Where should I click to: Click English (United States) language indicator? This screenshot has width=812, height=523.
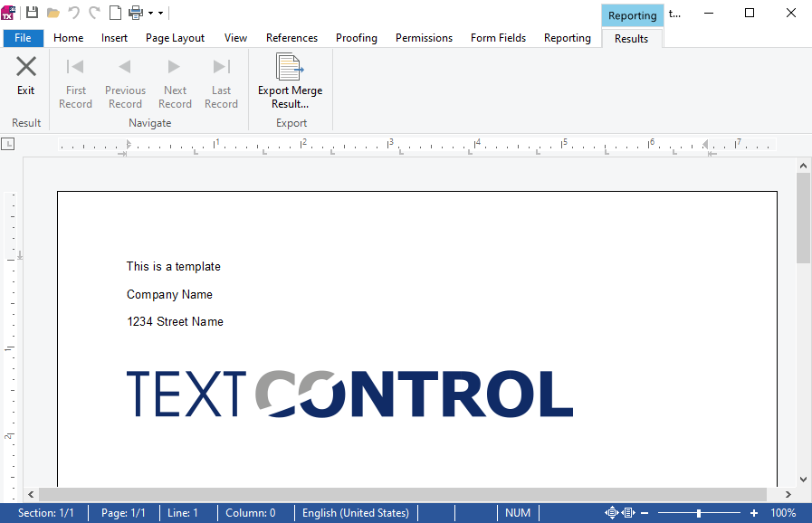point(356,513)
